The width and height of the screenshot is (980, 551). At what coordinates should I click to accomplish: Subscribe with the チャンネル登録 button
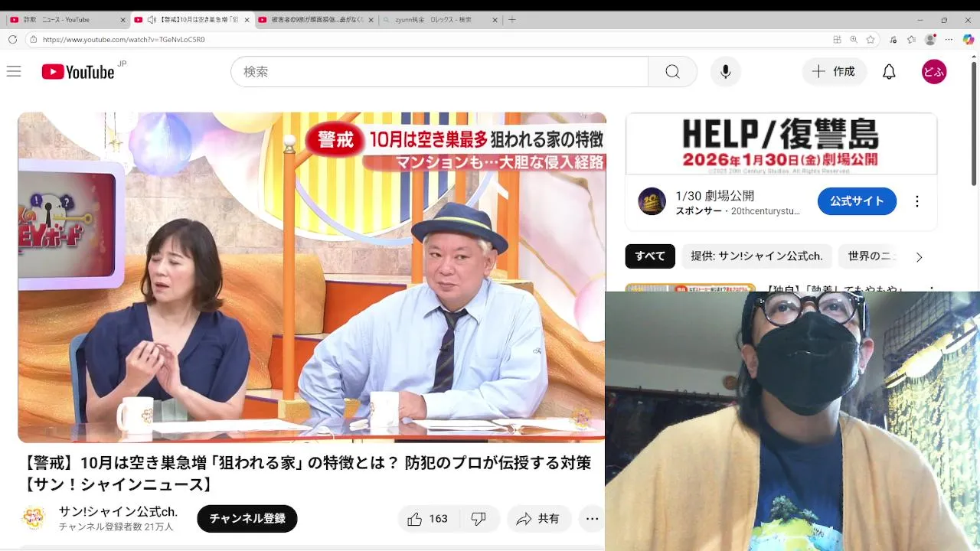tap(247, 519)
